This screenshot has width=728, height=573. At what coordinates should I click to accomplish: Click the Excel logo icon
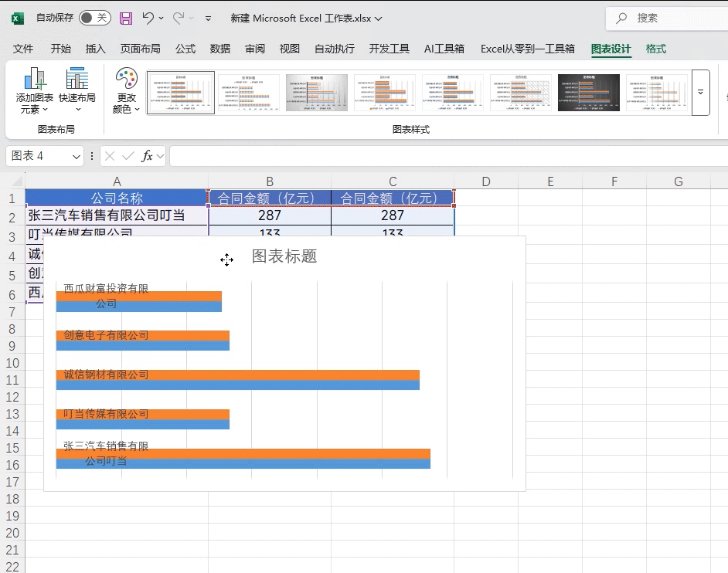pyautogui.click(x=18, y=18)
